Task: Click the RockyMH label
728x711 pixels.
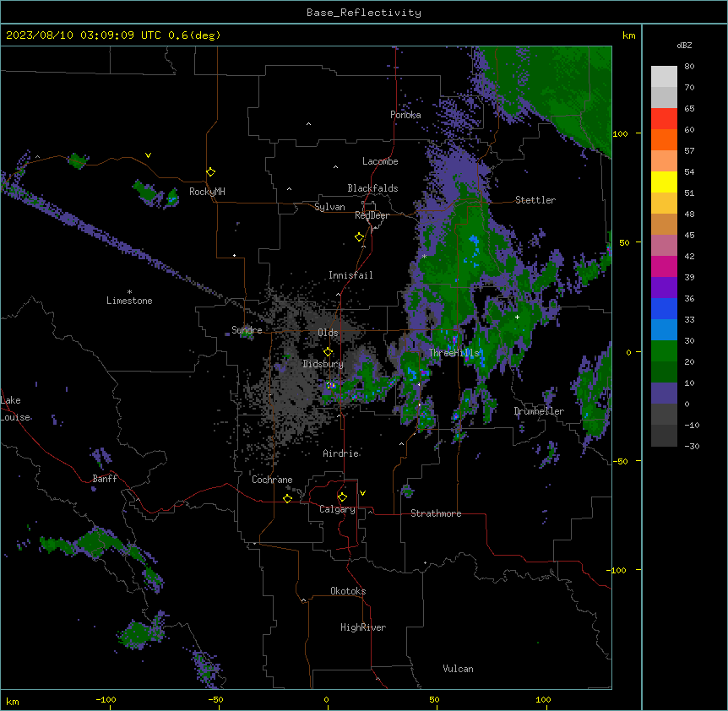Action: coord(207,192)
